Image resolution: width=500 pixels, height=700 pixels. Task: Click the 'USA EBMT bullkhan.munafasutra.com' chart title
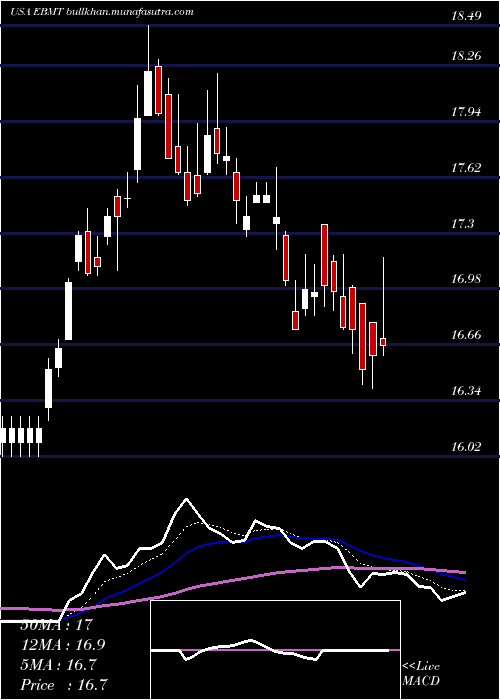tap(102, 12)
